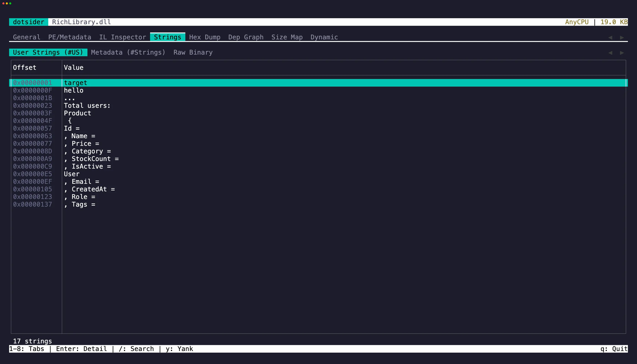Select the 'target' string row

click(318, 83)
